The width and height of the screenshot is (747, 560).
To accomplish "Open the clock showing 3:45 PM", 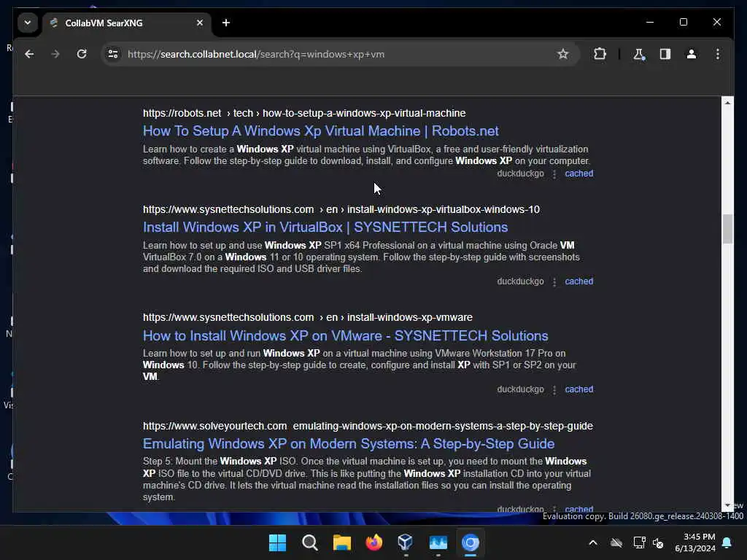I will (x=694, y=542).
